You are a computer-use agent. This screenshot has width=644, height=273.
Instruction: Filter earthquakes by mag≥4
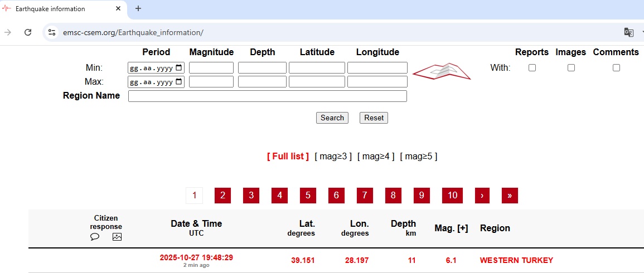click(376, 157)
